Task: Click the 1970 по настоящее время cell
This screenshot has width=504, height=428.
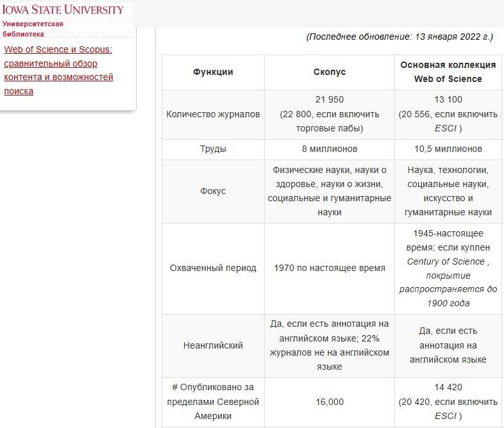Action: 330,268
